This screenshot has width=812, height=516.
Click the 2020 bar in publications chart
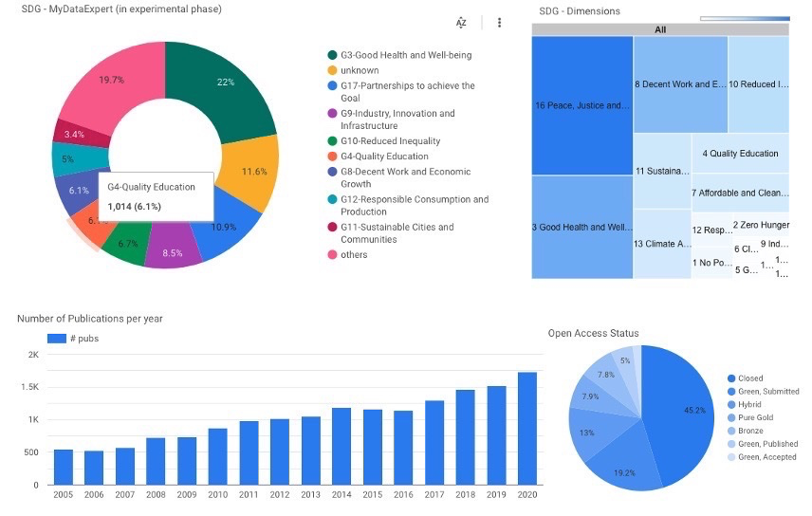coord(526,428)
